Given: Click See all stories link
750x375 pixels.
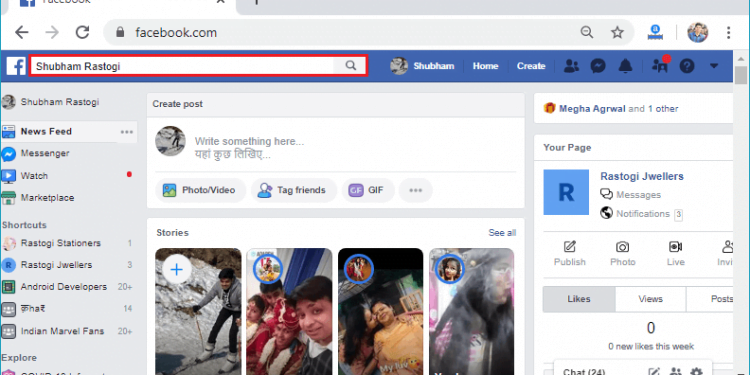Looking at the screenshot, I should (502, 233).
